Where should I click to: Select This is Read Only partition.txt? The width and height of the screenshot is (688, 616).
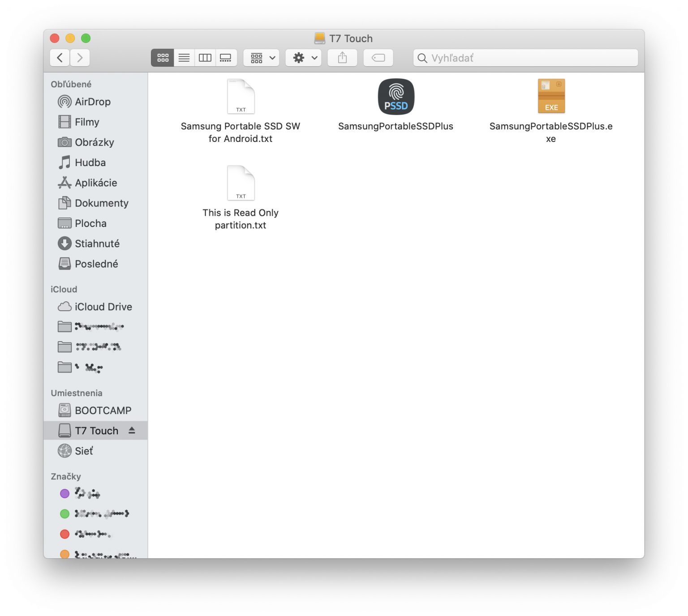pyautogui.click(x=241, y=198)
